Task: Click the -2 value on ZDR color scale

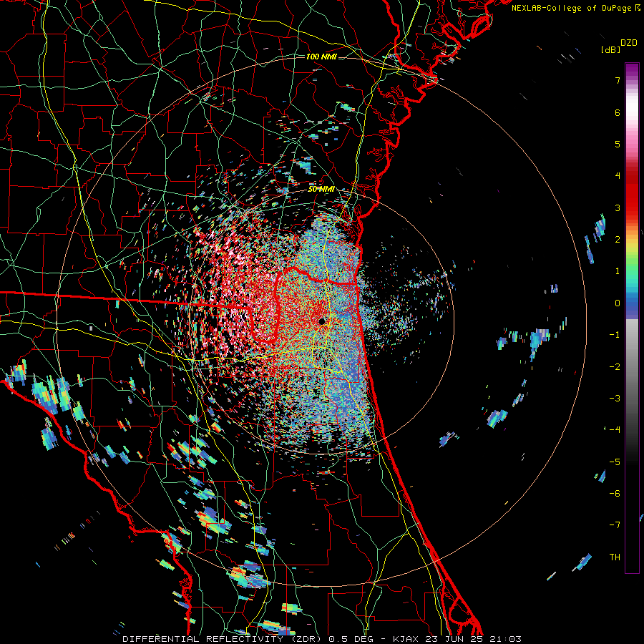Action: (615, 367)
